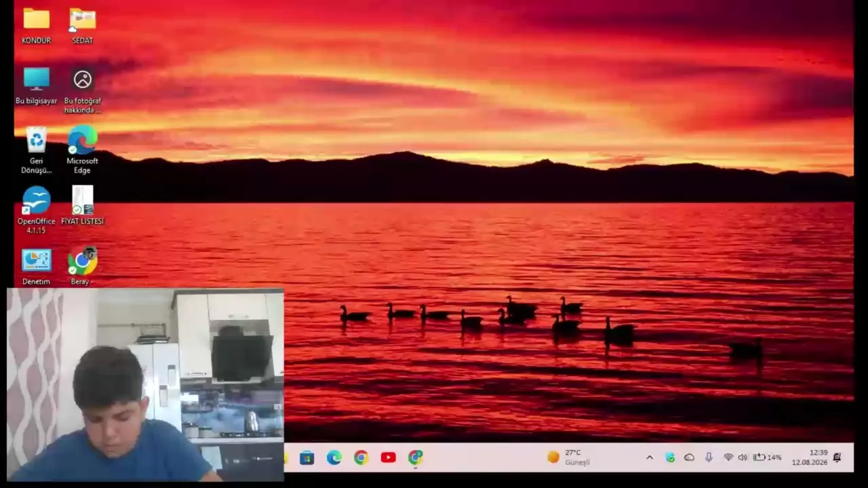Select the SEDAT folder icon
Viewport: 868px width, 488px height.
click(82, 26)
